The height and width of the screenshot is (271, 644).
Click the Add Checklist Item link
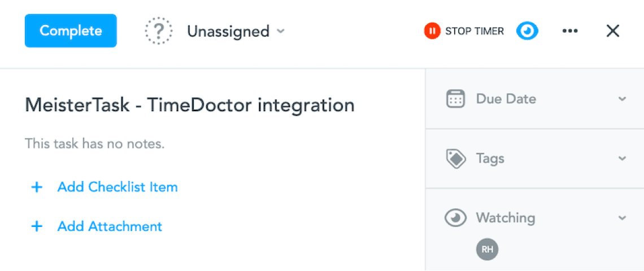click(x=118, y=187)
